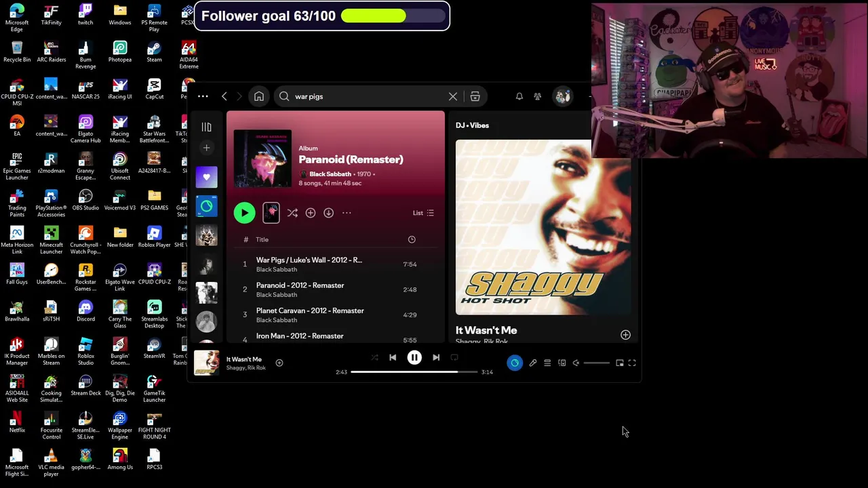Open the Epic Games Launcher shortcut
868x488 pixels.
tap(17, 166)
